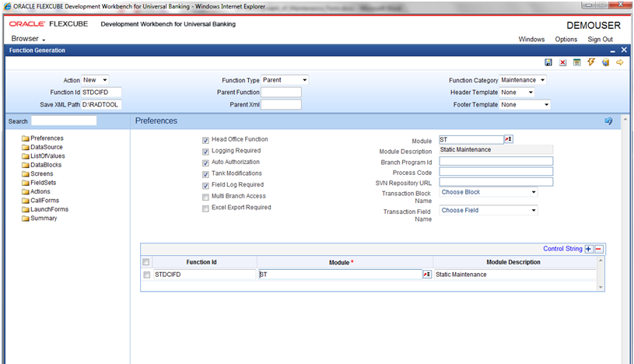The width and height of the screenshot is (634, 364).
Task: Open the Choose Block dropdown
Action: point(489,192)
